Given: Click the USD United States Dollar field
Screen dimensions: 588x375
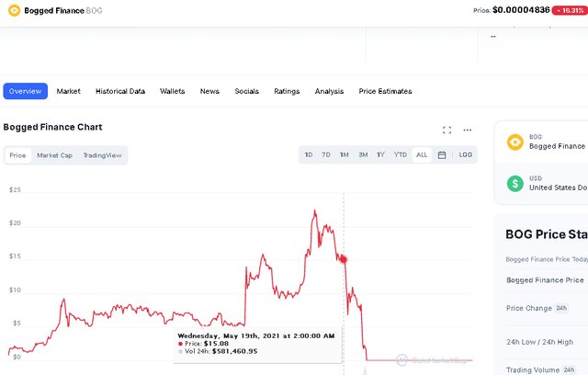Looking at the screenshot, I should (541, 184).
